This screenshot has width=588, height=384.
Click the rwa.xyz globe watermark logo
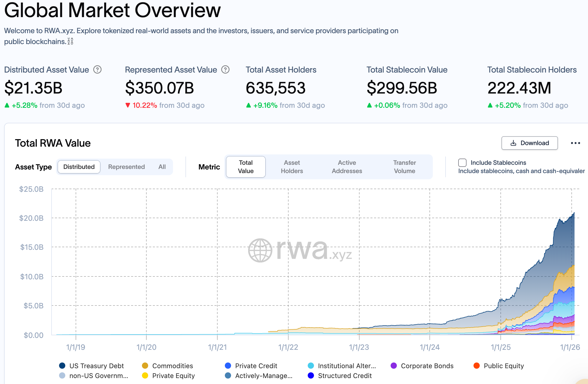click(260, 250)
